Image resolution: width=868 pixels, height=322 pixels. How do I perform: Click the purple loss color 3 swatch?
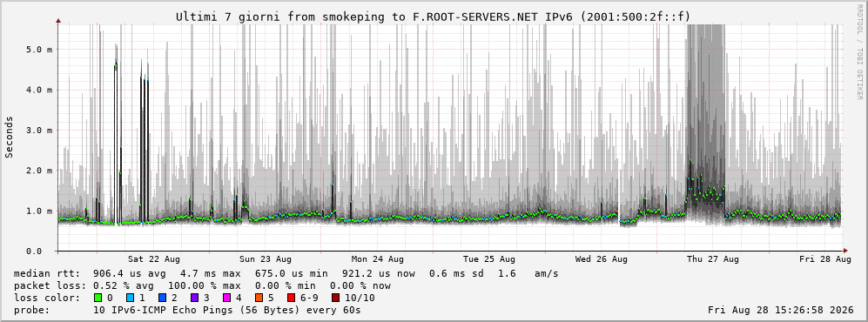click(194, 298)
